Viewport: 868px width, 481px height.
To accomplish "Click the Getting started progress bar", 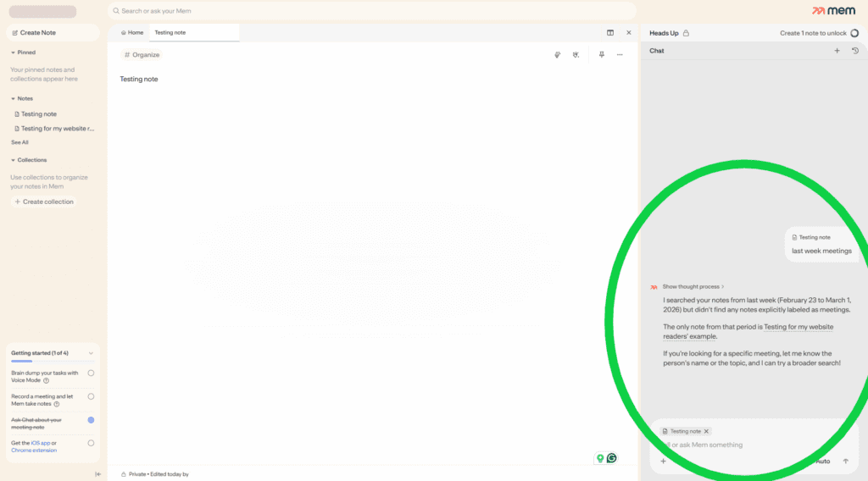I will coord(53,361).
